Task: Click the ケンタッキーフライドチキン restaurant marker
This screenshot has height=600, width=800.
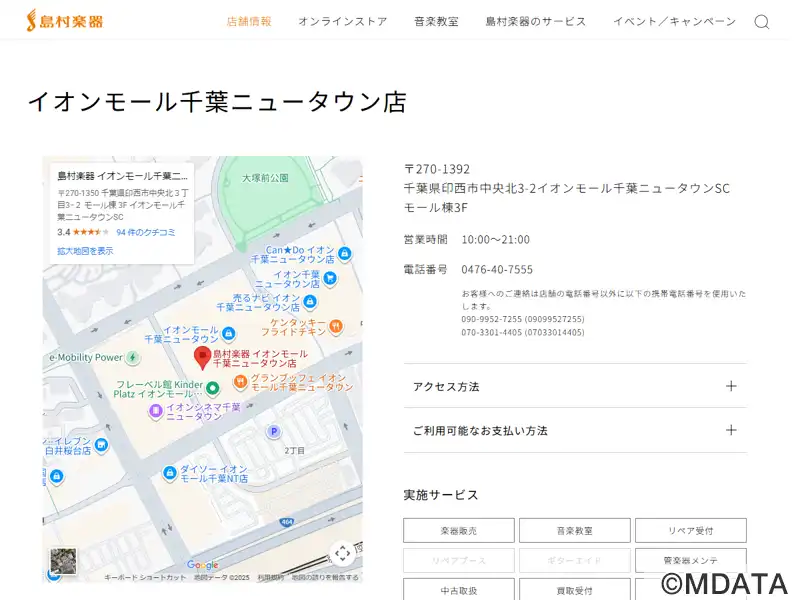Action: coord(336,327)
